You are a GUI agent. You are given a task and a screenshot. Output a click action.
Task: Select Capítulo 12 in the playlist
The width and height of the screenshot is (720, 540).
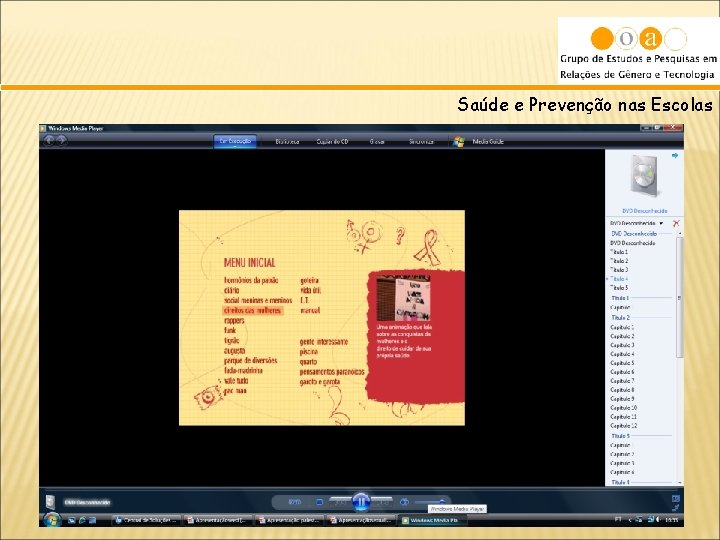[624, 426]
